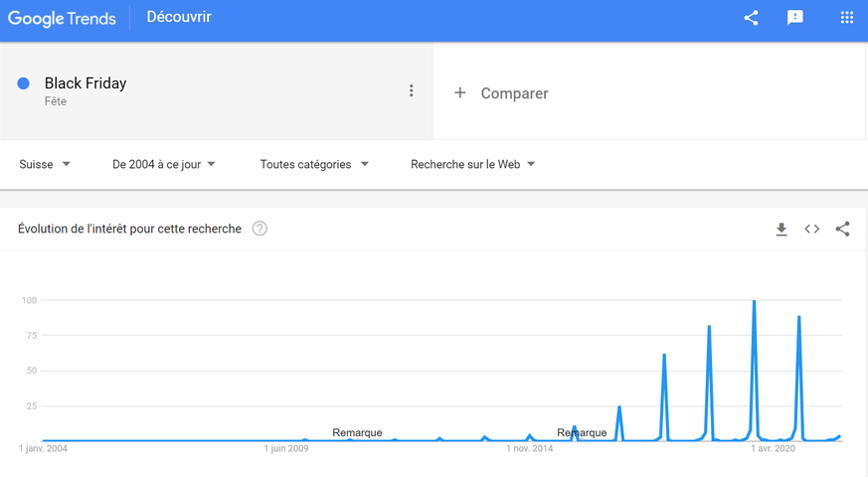This screenshot has width=868, height=477.
Task: Open the help icon beside the chart title
Action: pos(260,229)
